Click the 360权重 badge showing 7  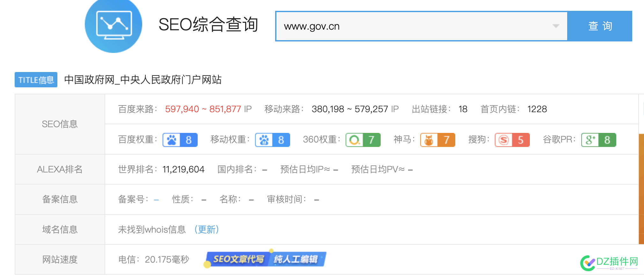point(363,140)
